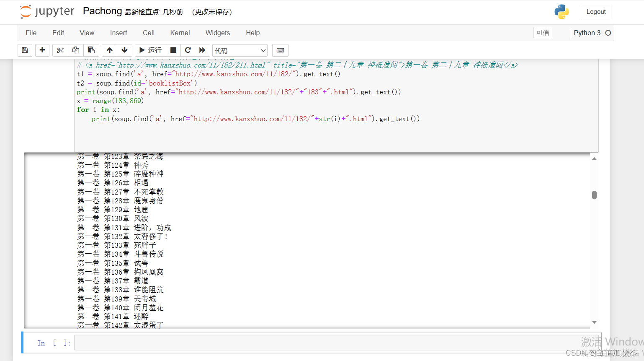Click output line 第134章 斗兽传说
The width and height of the screenshot is (644, 361).
point(121,254)
